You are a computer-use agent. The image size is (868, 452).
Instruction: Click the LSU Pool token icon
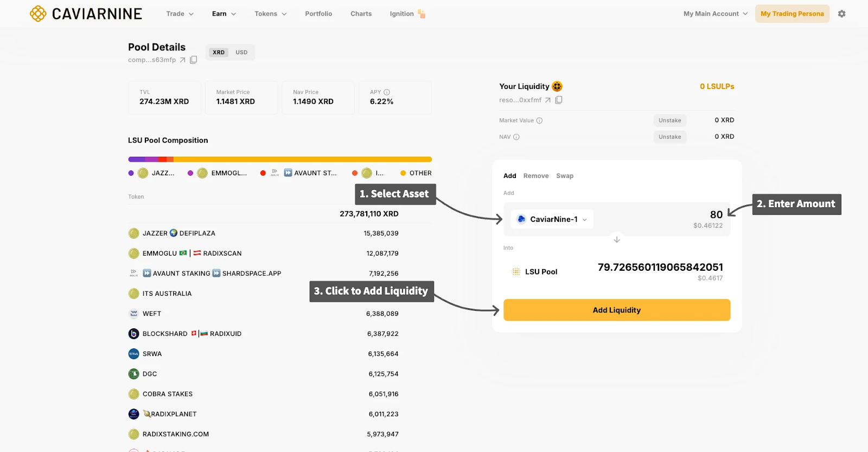click(x=516, y=272)
